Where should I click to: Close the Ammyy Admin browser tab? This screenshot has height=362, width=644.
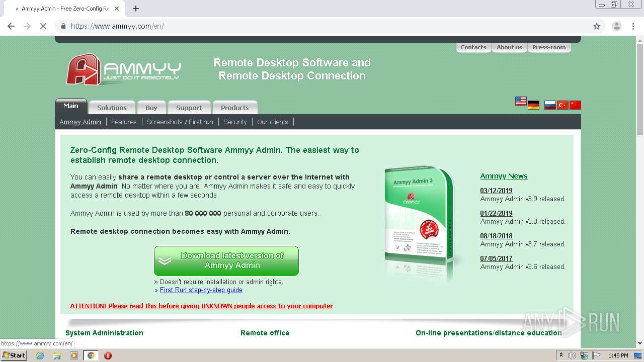tap(117, 9)
